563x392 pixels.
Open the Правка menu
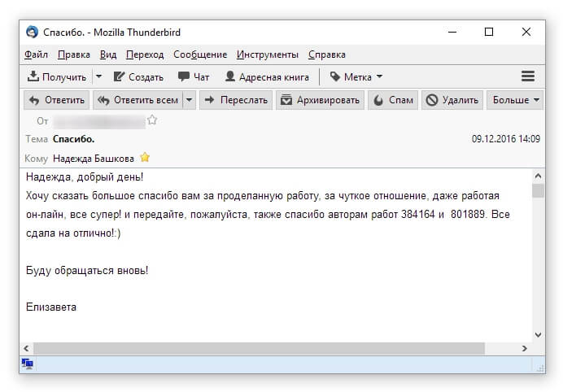pos(73,54)
